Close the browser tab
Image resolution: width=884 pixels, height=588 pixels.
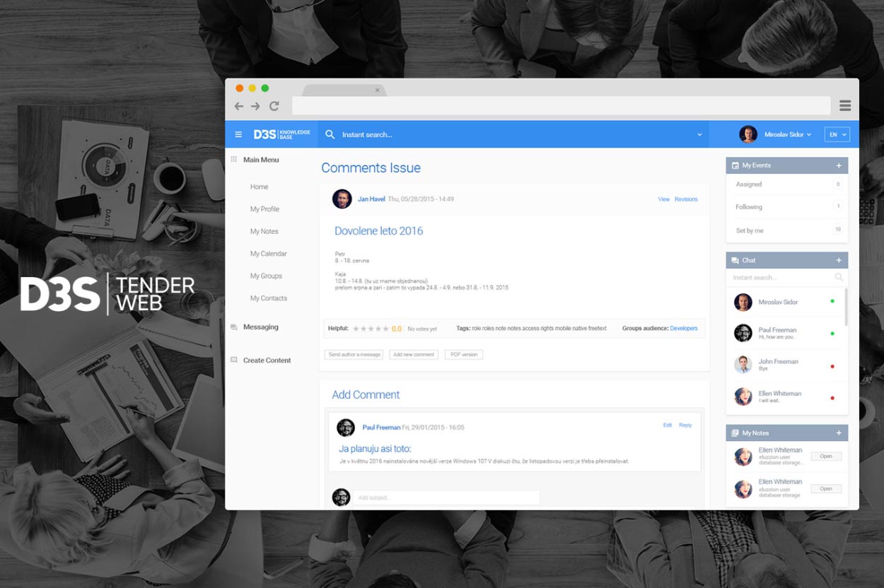(377, 90)
